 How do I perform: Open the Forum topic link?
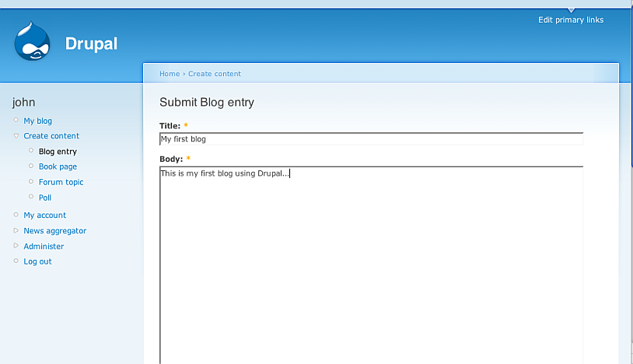click(61, 182)
